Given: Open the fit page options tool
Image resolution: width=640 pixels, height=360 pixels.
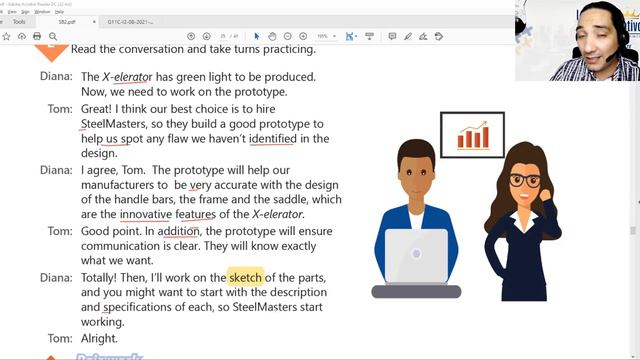Looking at the screenshot, I should point(351,36).
